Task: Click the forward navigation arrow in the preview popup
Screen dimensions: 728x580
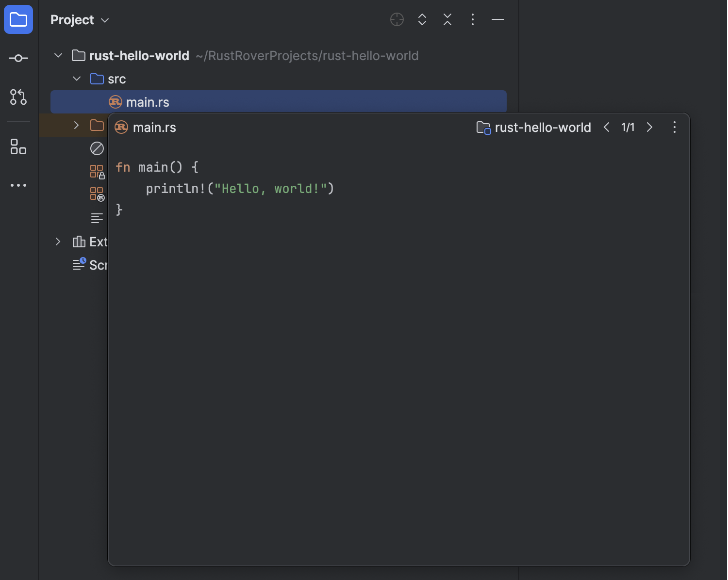Action: click(650, 127)
